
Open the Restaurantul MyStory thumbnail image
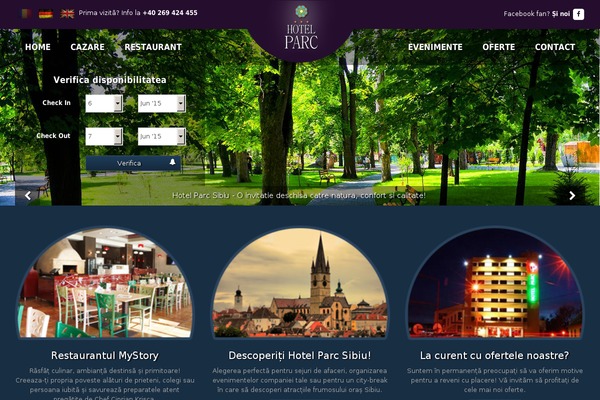tap(105, 283)
